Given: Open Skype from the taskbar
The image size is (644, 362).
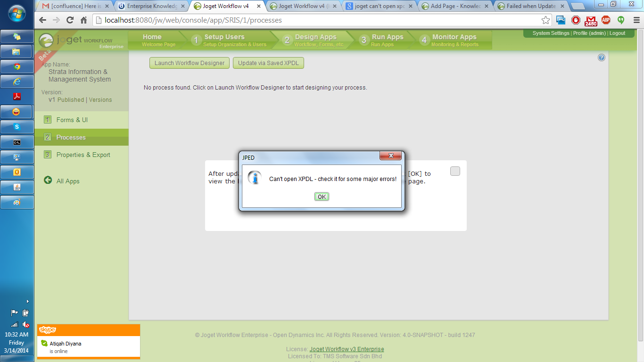Looking at the screenshot, I should coord(17,127).
